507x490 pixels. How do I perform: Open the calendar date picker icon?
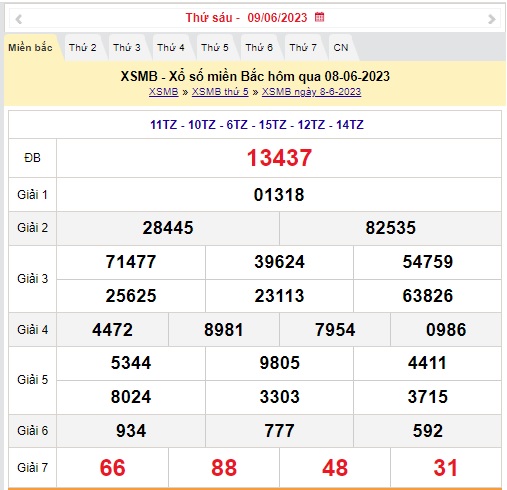coord(319,17)
